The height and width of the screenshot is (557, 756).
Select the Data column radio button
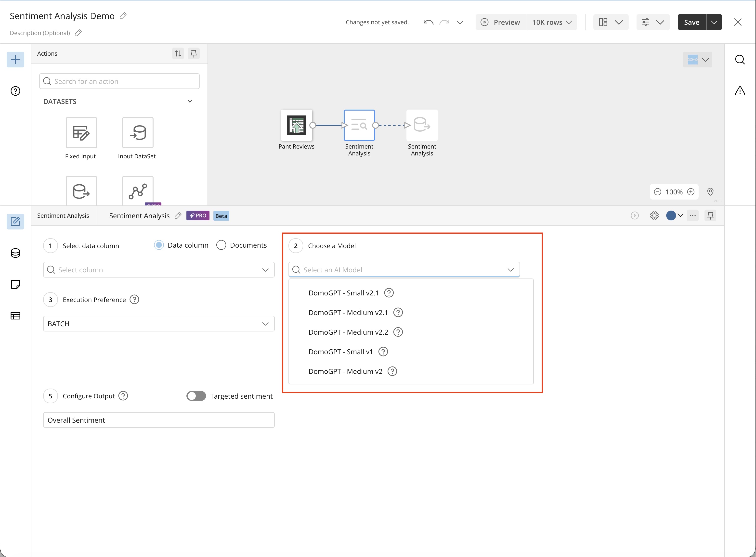(159, 245)
